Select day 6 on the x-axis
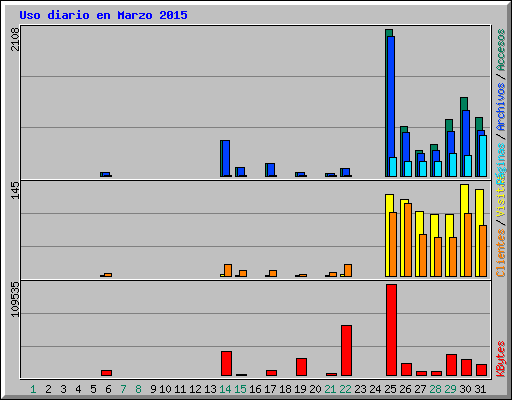This screenshot has width=512, height=400. click(x=108, y=389)
